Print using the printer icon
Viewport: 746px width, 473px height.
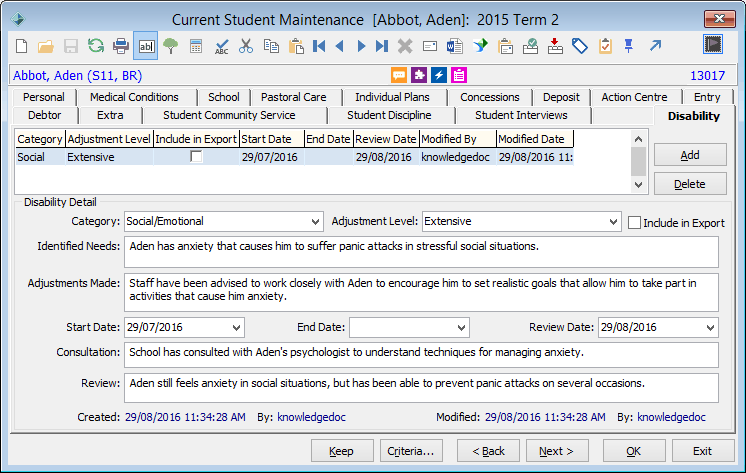[x=121, y=46]
